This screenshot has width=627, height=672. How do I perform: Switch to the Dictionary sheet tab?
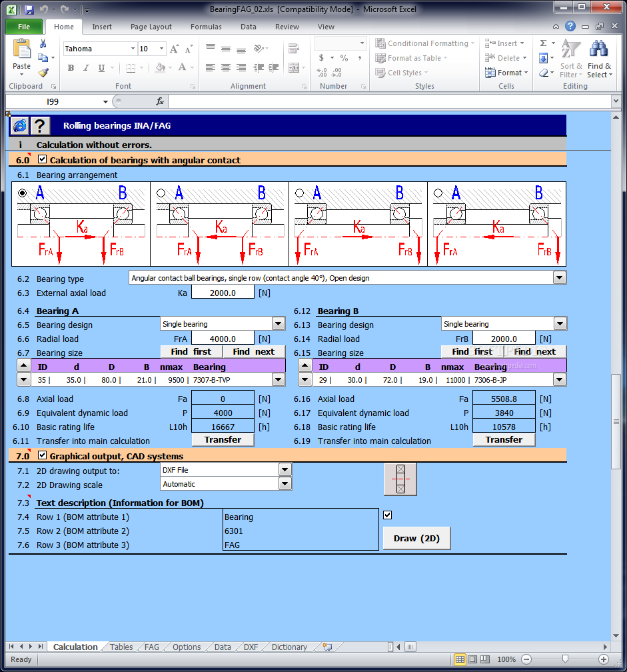[289, 647]
